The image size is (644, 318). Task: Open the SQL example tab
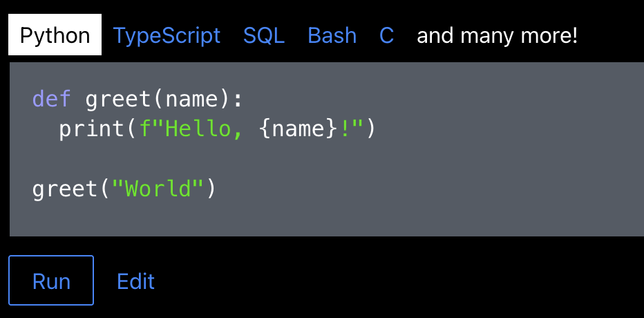pos(263,35)
